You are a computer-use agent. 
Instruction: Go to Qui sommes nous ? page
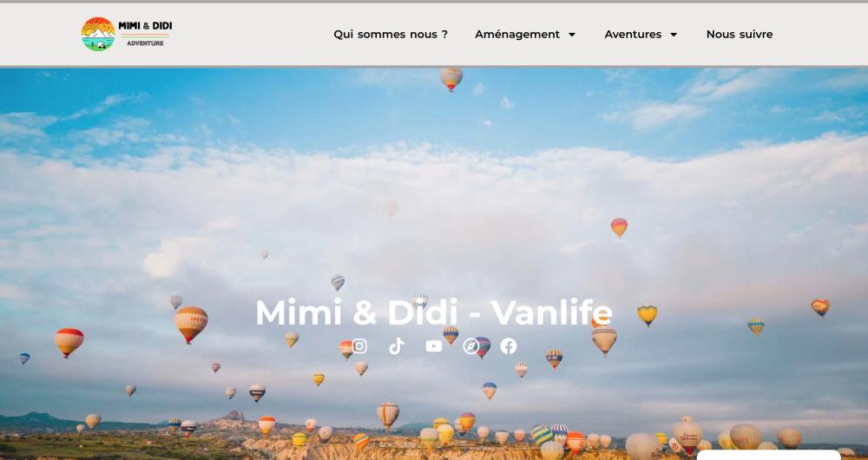[x=391, y=35]
